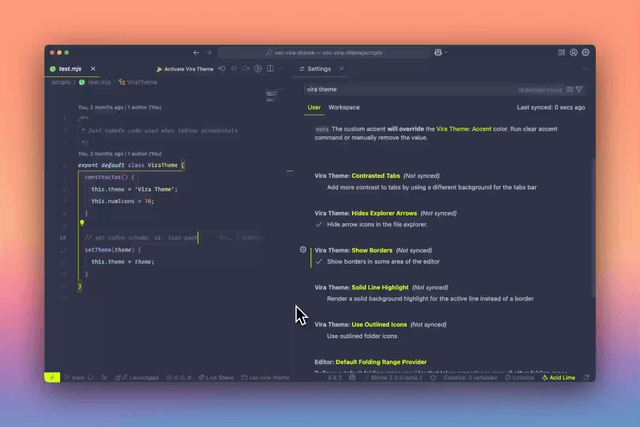Viewport: 640px width, 427px height.
Task: Click Editor: Default Folding Range Provider title
Action: 371,362
